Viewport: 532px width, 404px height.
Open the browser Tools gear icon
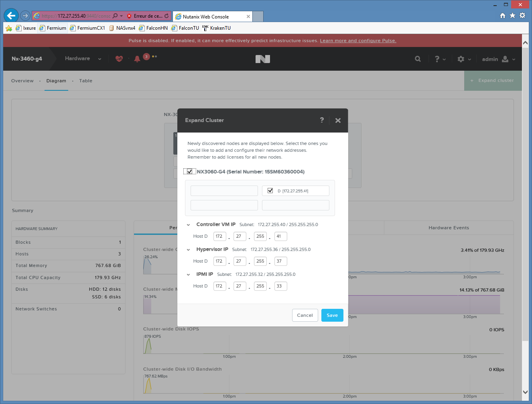522,16
